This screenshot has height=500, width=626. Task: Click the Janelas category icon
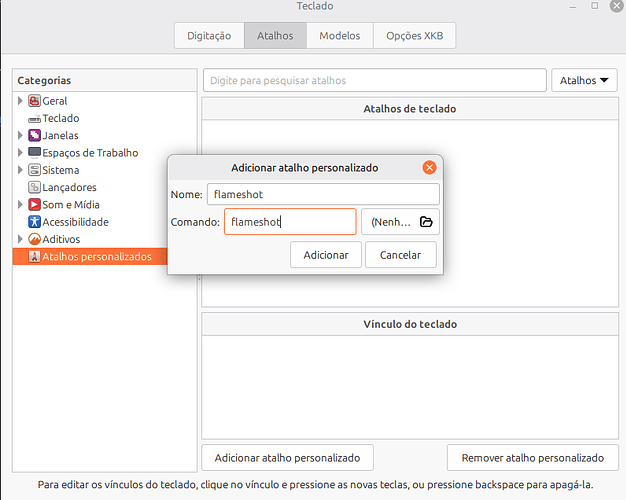(34, 135)
